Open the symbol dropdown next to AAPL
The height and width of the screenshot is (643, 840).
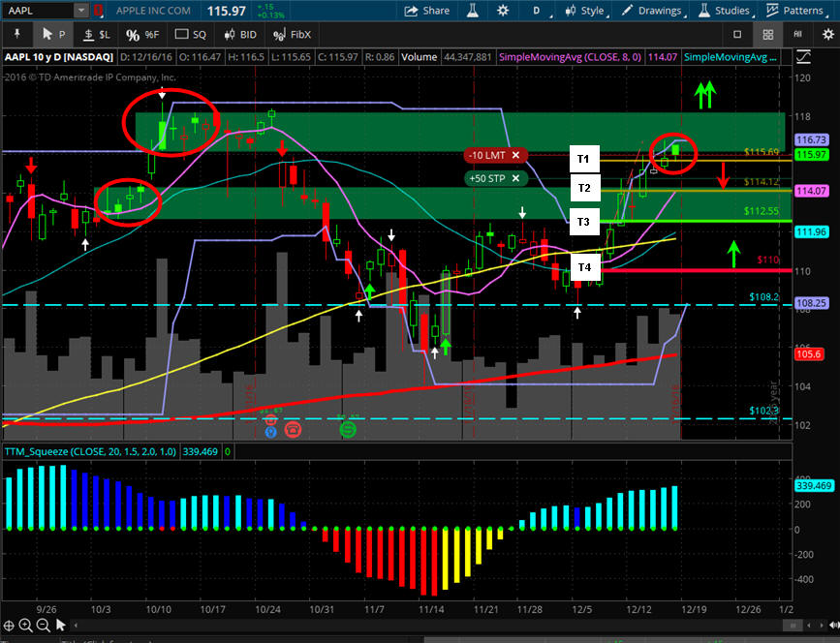(x=81, y=11)
